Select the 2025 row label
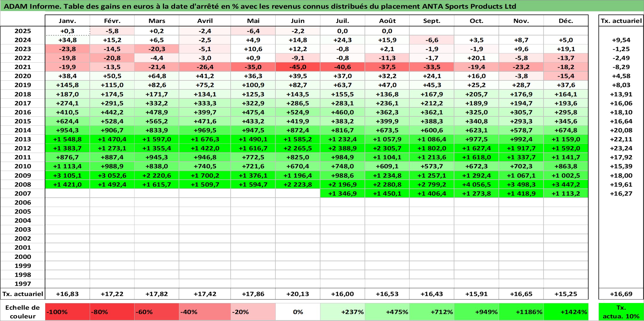644x321 pixels. pos(23,31)
